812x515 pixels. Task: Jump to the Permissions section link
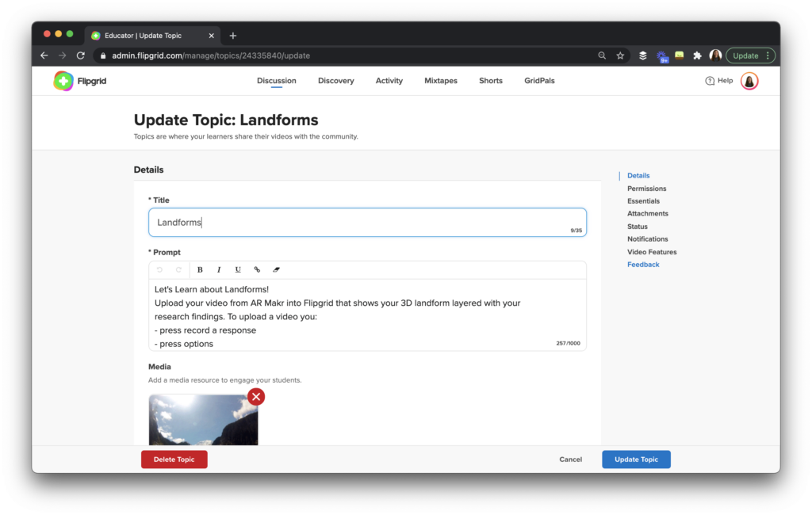[646, 188]
